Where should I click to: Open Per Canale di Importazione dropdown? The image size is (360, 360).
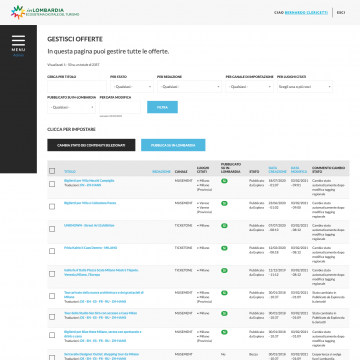249,87
